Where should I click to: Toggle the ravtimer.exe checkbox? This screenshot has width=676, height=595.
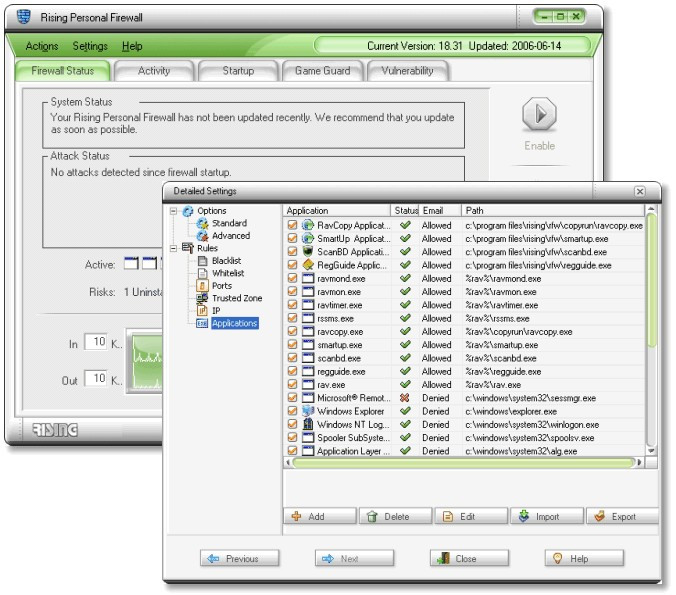pos(292,305)
